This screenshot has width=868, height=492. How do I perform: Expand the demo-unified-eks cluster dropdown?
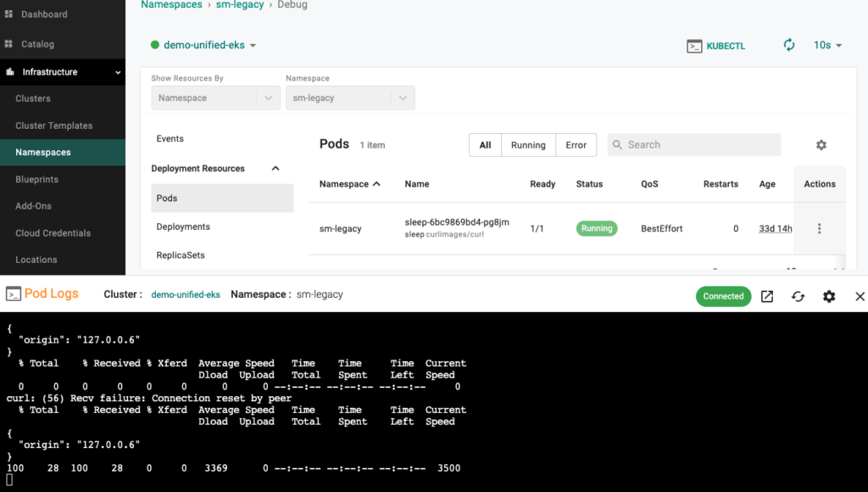point(204,45)
